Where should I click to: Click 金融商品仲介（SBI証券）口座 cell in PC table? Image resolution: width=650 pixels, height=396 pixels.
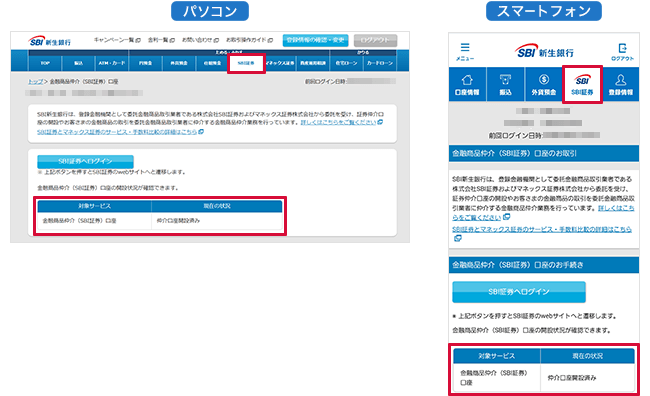pos(95,221)
